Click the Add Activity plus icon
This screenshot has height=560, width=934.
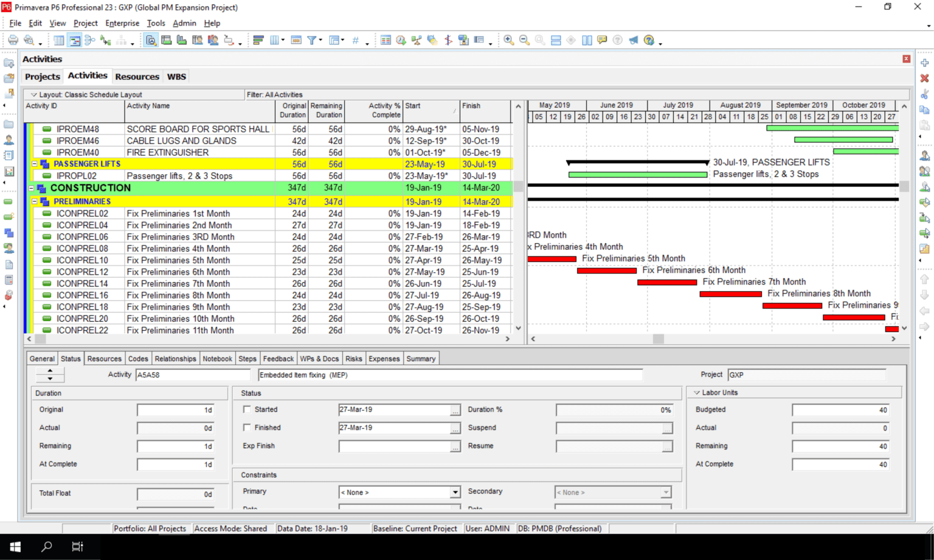pyautogui.click(x=924, y=62)
